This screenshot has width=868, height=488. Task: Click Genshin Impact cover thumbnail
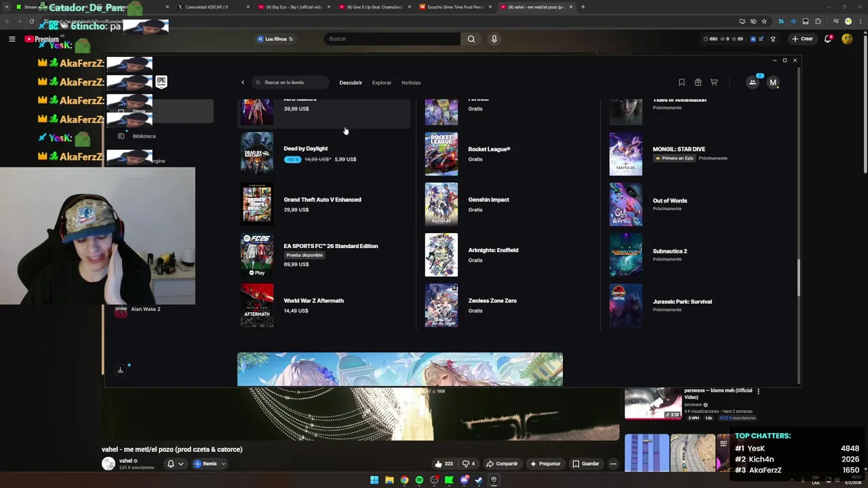tap(441, 204)
